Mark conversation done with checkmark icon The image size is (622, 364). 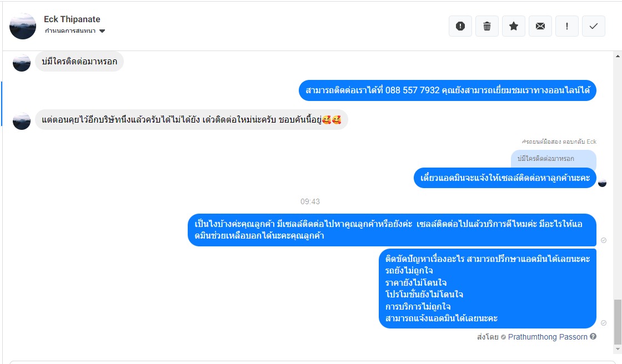(594, 26)
